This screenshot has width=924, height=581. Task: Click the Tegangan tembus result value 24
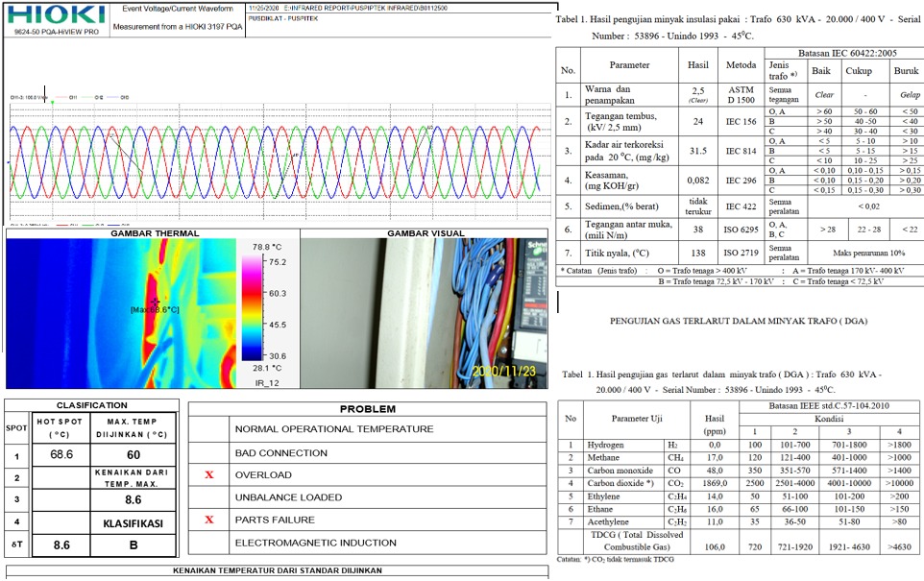(698, 122)
